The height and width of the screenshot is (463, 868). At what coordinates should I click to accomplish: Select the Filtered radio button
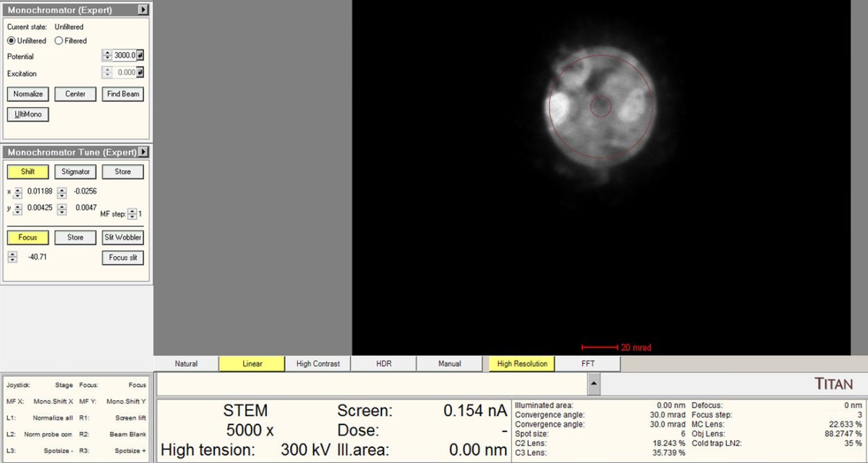59,41
